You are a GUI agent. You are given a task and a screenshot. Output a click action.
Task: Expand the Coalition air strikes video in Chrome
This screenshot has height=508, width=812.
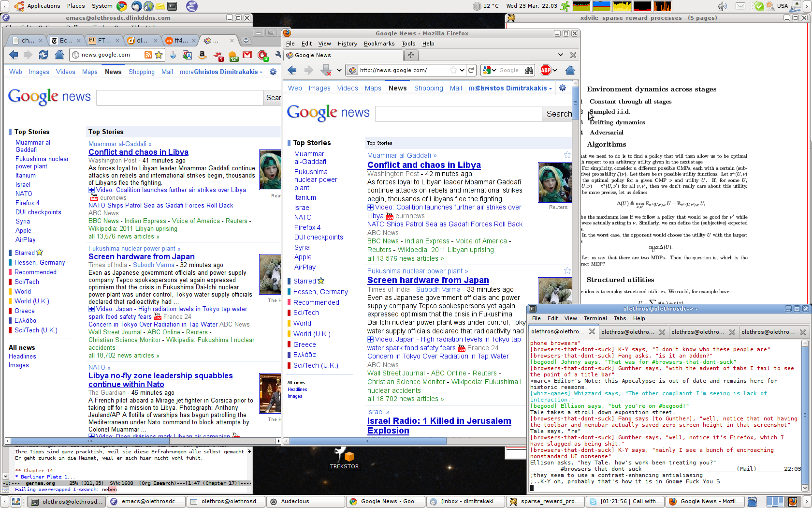click(91, 190)
